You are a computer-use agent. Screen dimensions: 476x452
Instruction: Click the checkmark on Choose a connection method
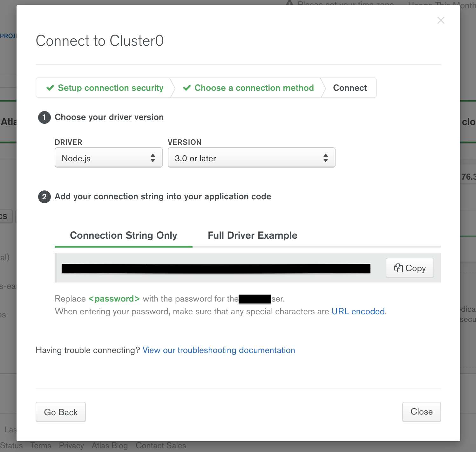click(187, 88)
